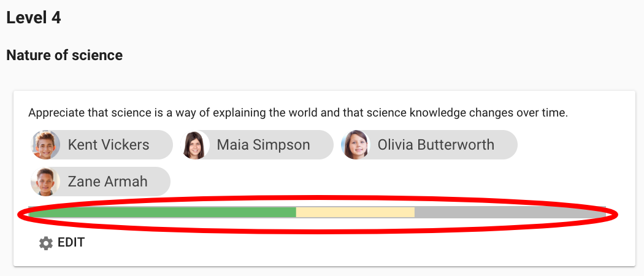The image size is (644, 276).
Task: Click Olivia Butterworth's avatar photo
Action: [356, 145]
